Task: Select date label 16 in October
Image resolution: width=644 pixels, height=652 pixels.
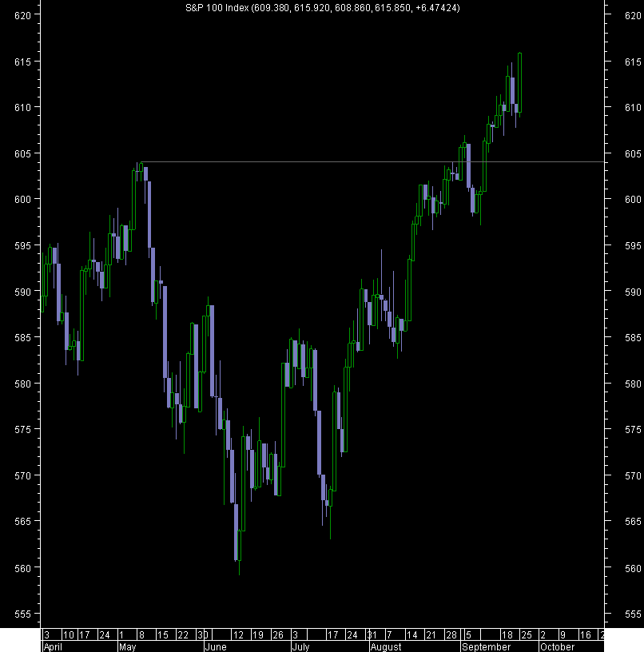Action: (x=586, y=635)
